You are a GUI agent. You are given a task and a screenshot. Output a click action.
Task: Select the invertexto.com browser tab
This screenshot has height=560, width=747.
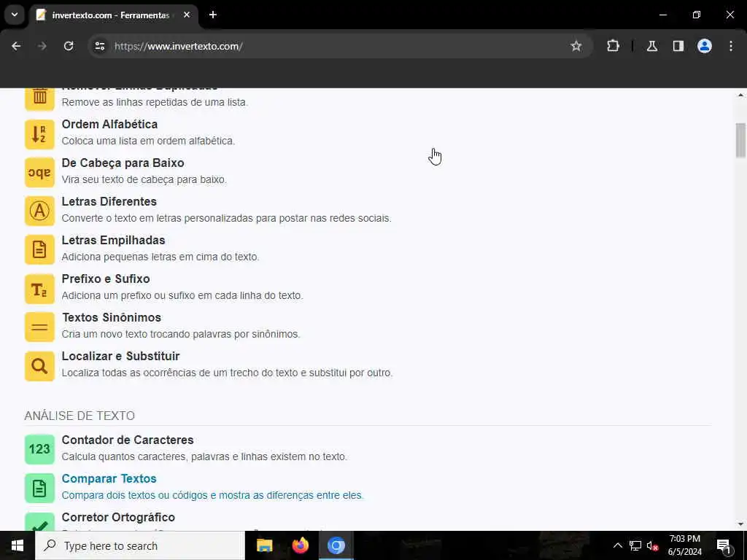(x=111, y=15)
